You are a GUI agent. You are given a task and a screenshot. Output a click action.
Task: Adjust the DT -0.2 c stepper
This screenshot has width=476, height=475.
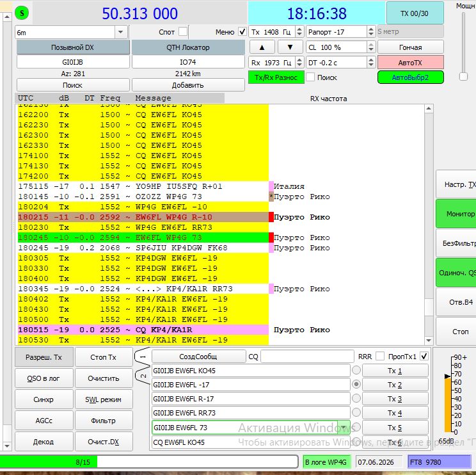point(371,62)
